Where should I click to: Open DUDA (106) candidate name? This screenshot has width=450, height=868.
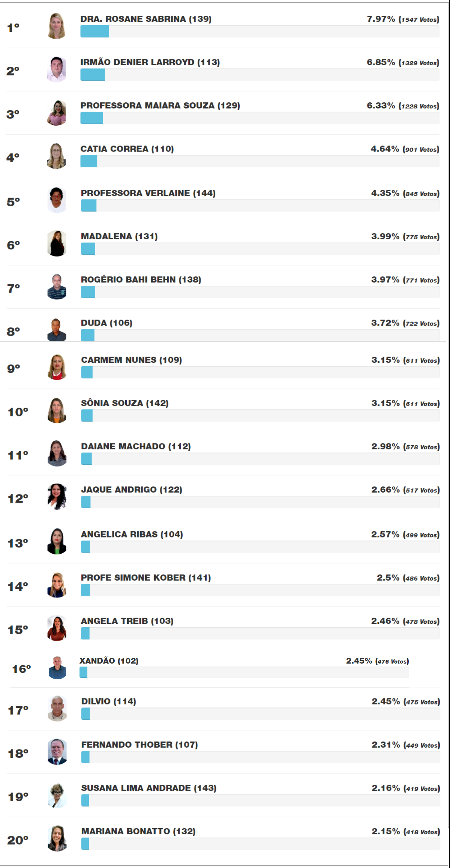[106, 323]
